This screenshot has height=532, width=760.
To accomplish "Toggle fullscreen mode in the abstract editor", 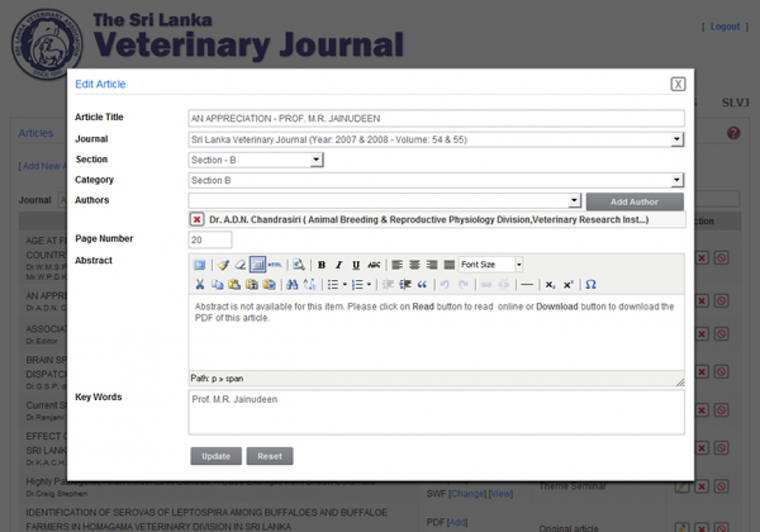I will pos(199,264).
